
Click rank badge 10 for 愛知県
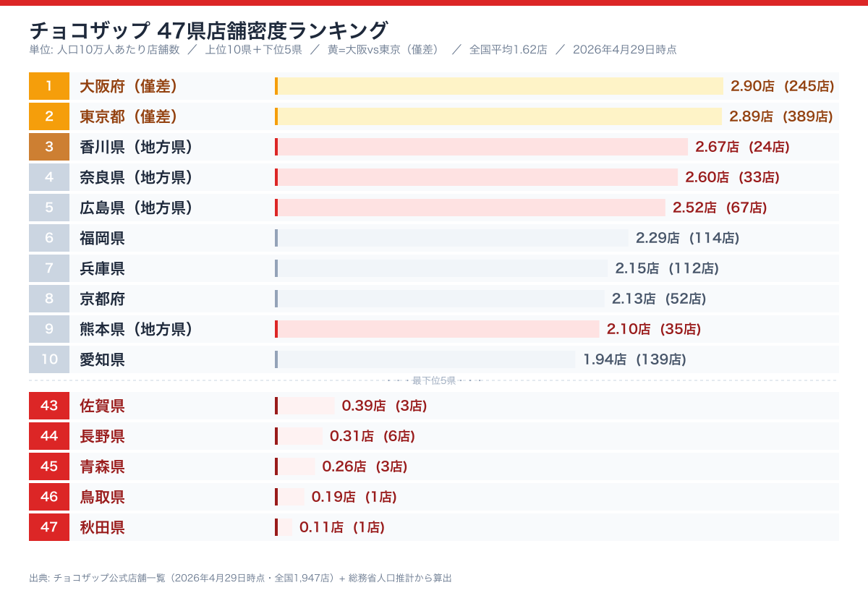pos(49,359)
